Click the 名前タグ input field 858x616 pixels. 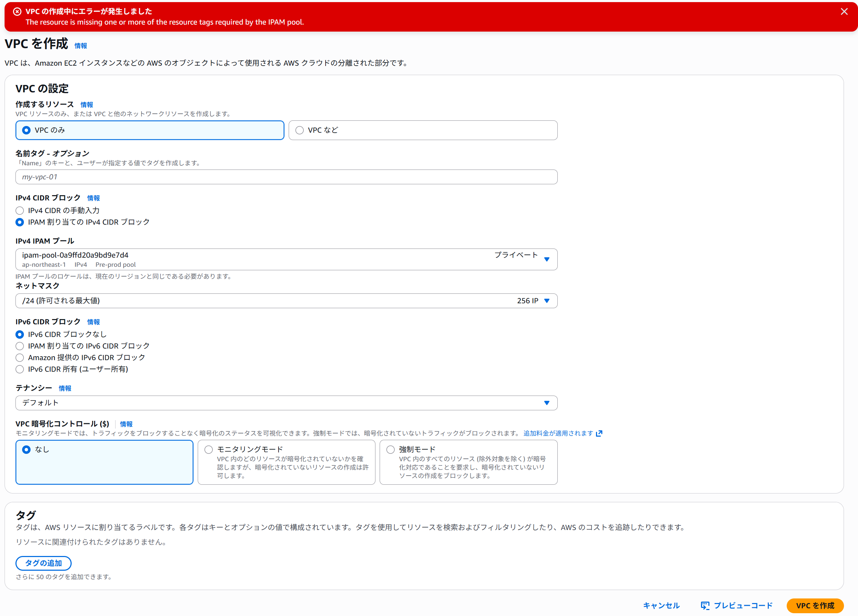(286, 177)
